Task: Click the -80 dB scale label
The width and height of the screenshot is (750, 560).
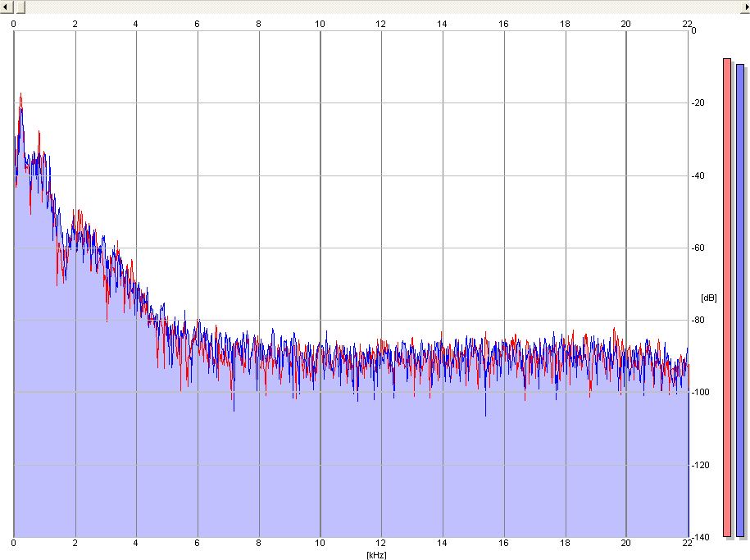Action: [698, 321]
